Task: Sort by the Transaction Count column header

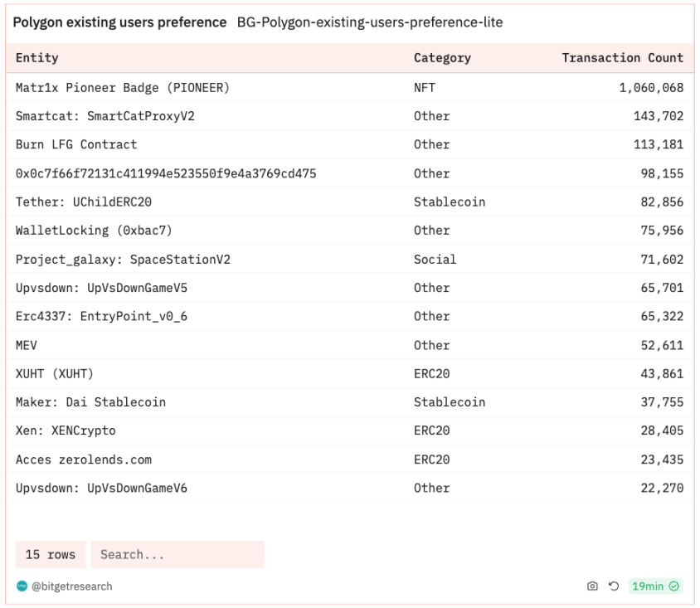Action: point(622,58)
